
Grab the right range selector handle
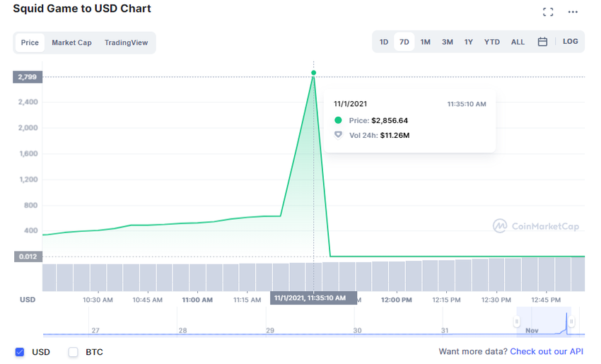571,322
